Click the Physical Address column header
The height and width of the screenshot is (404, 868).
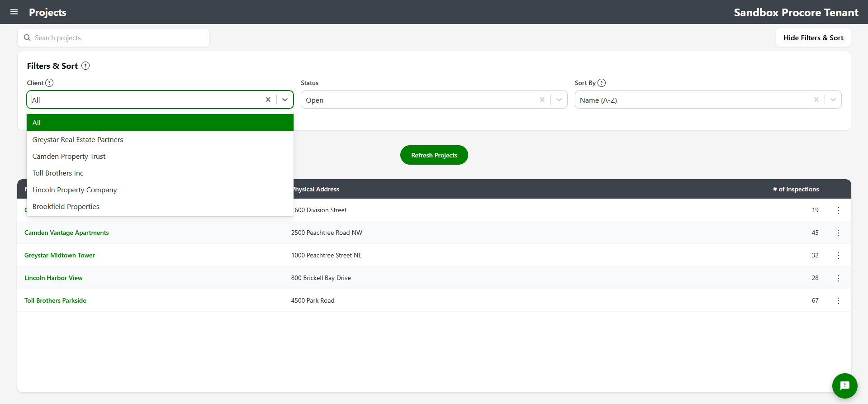[x=315, y=189]
